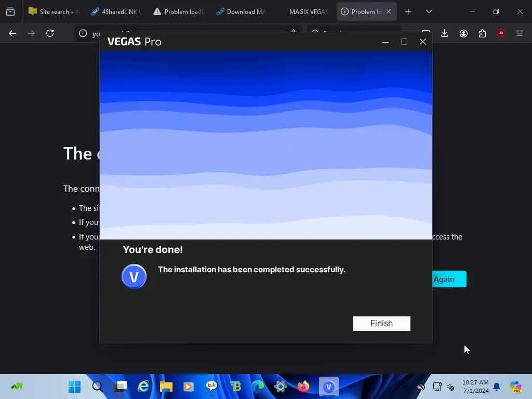
Task: Minimize the VEGAS Pro installer window
Action: tap(385, 42)
